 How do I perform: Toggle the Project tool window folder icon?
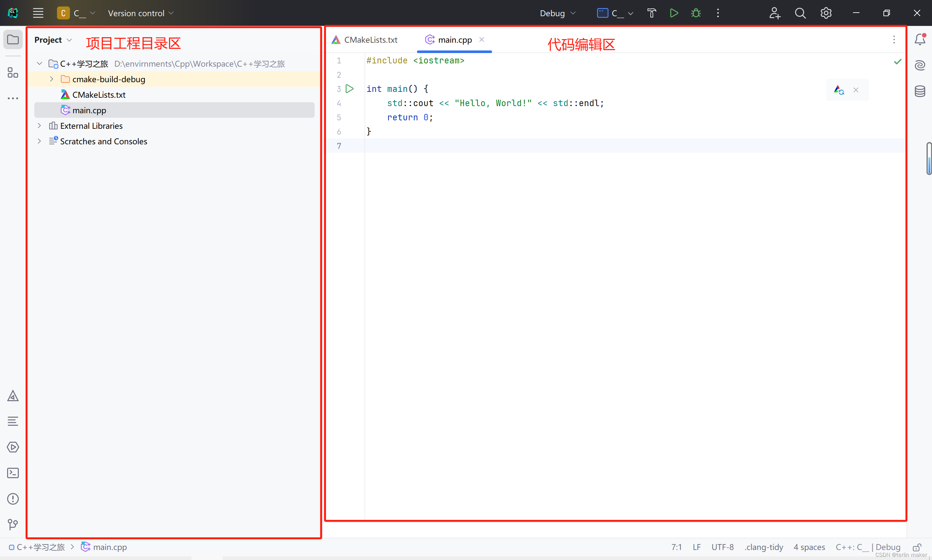pos(13,39)
